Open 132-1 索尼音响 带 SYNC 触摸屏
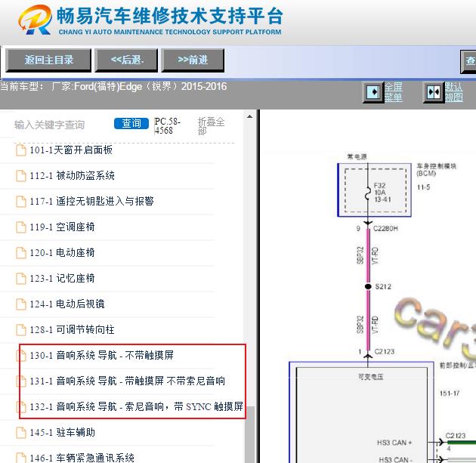This screenshot has height=463, width=476. (x=136, y=406)
